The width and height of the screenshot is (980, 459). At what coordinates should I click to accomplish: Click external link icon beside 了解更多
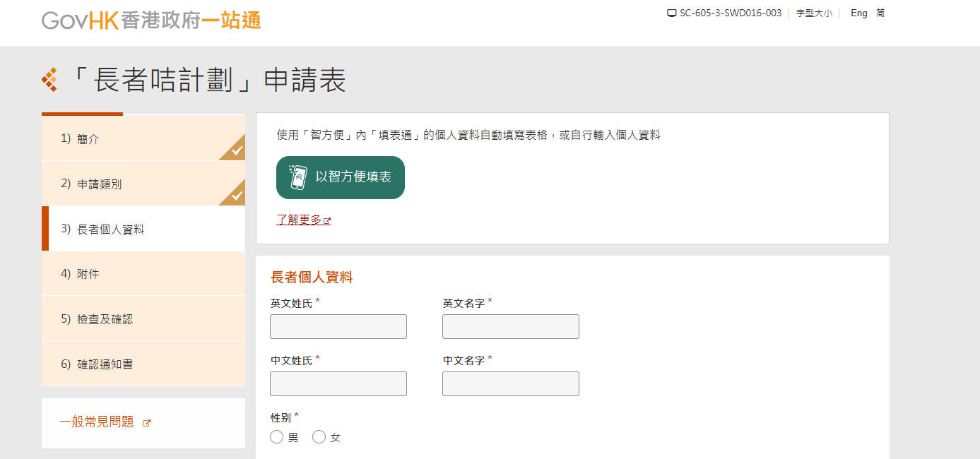pos(327,221)
